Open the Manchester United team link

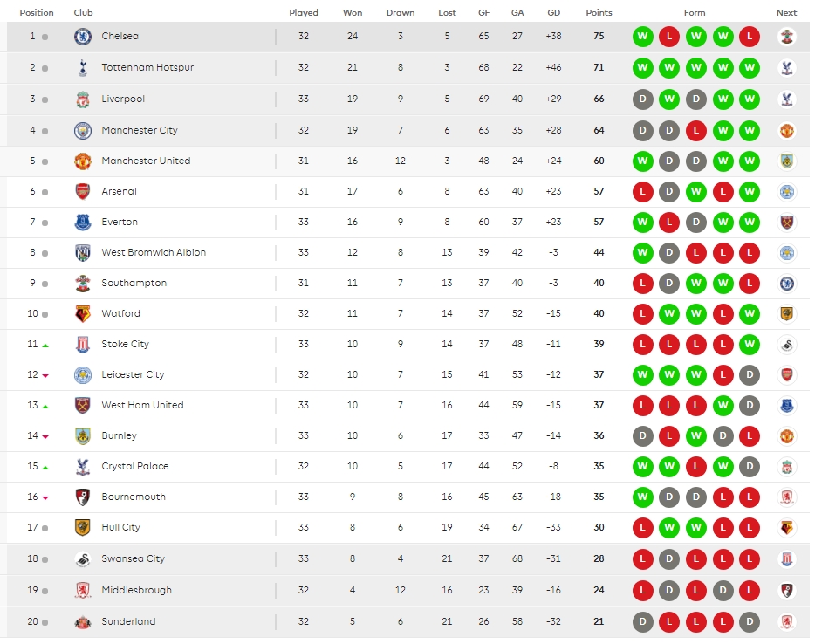click(146, 161)
